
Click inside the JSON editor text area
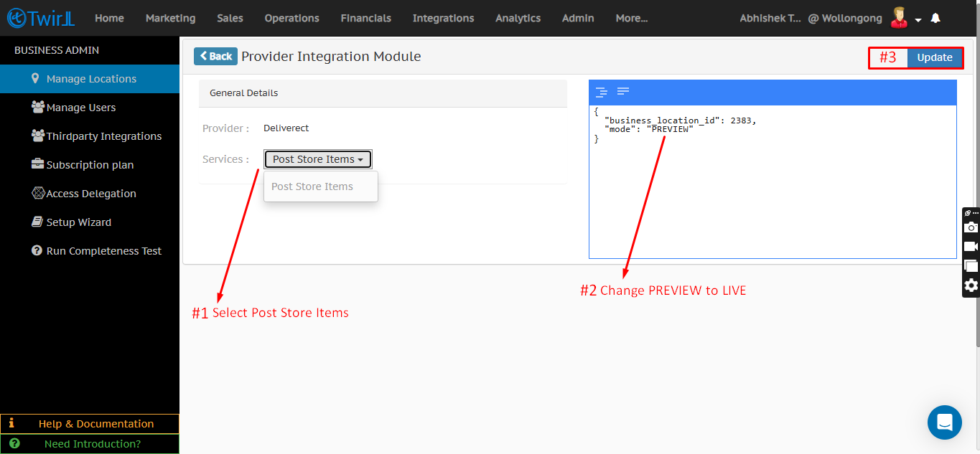pos(772,194)
